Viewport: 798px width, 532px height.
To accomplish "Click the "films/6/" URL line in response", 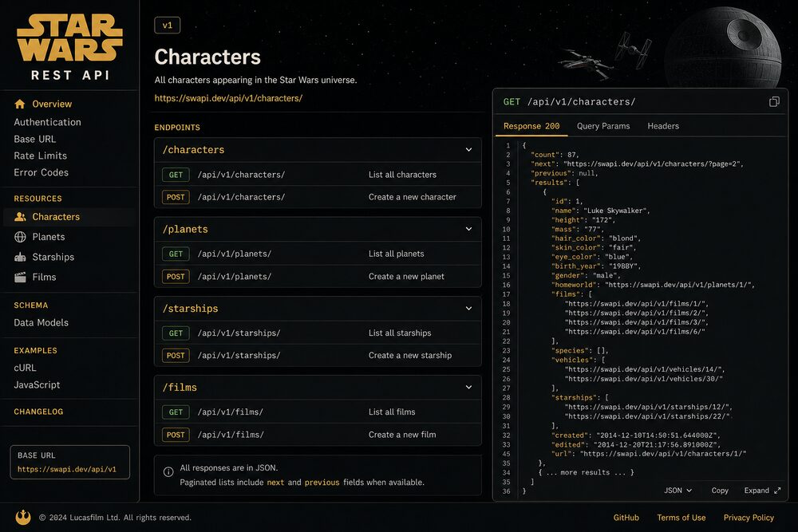I will pyautogui.click(x=634, y=332).
